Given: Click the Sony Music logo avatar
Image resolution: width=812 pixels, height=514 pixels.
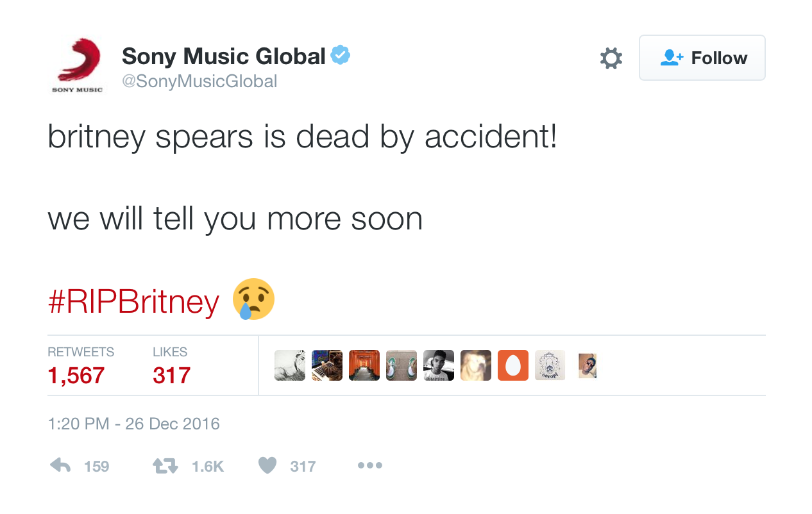Looking at the screenshot, I should point(77,65).
